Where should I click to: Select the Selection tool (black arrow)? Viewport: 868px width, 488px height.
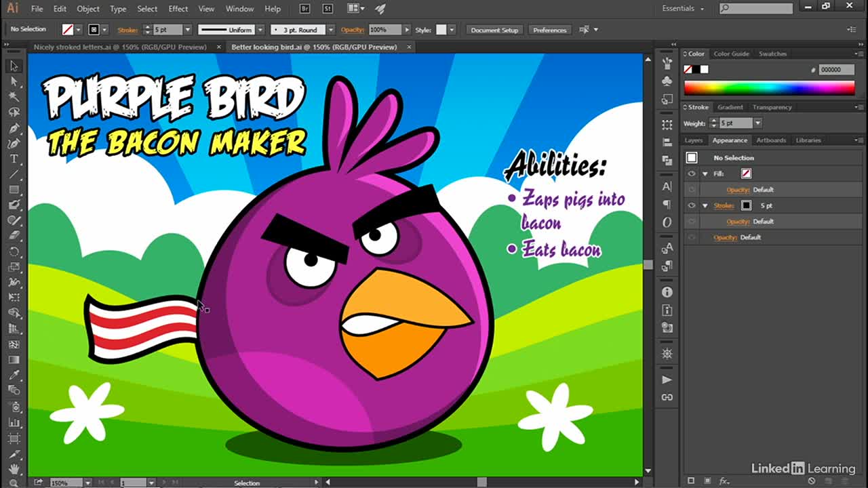tap(14, 66)
